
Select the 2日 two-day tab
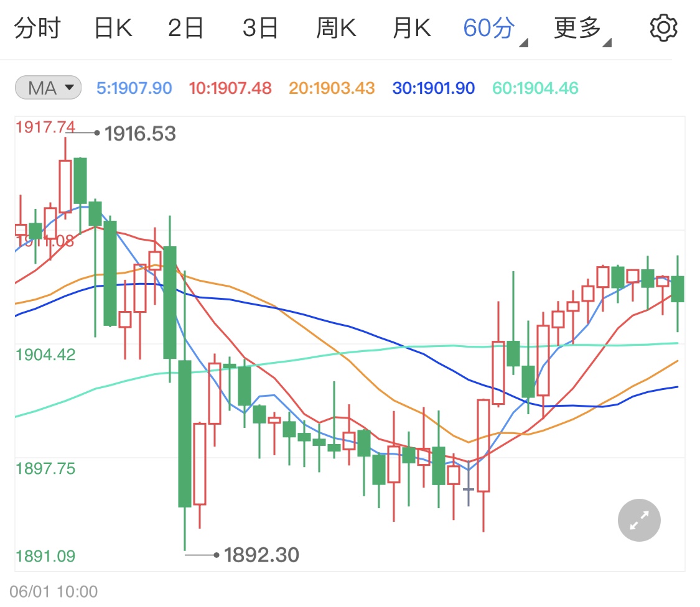click(185, 28)
